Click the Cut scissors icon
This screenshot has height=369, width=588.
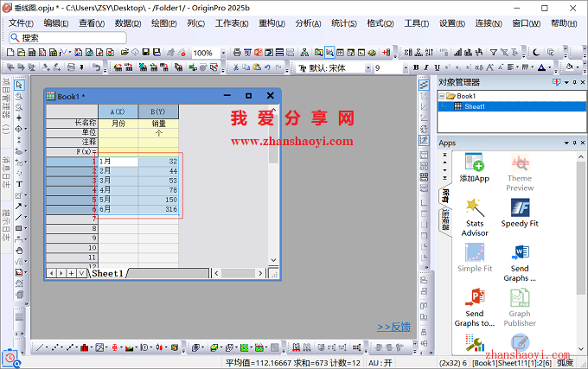coord(236,67)
